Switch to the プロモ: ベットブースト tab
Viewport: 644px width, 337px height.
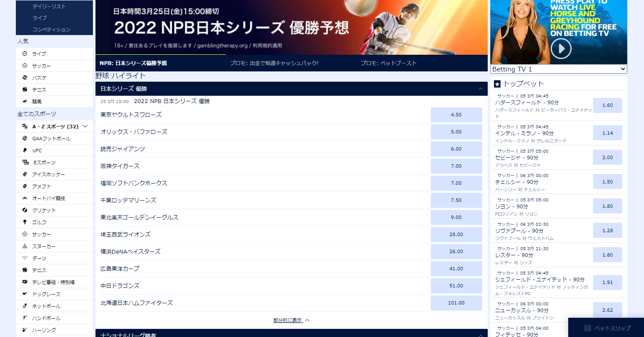pyautogui.click(x=388, y=63)
